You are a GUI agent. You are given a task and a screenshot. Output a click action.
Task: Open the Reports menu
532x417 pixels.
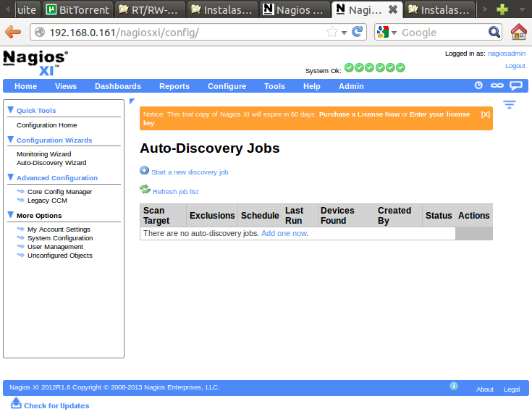coord(174,86)
